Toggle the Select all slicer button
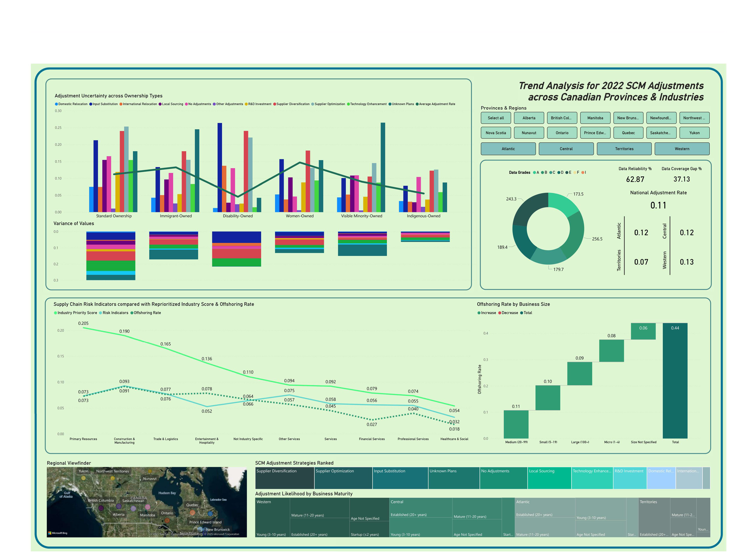 496,118
